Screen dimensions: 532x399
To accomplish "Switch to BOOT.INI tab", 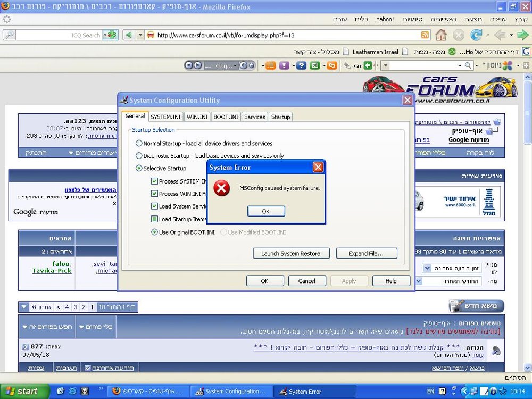I will click(226, 117).
